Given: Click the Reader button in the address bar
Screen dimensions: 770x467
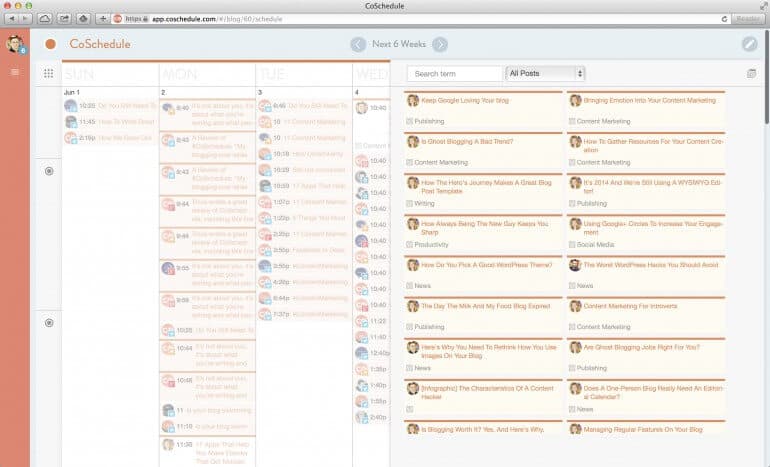Looking at the screenshot, I should [748, 19].
